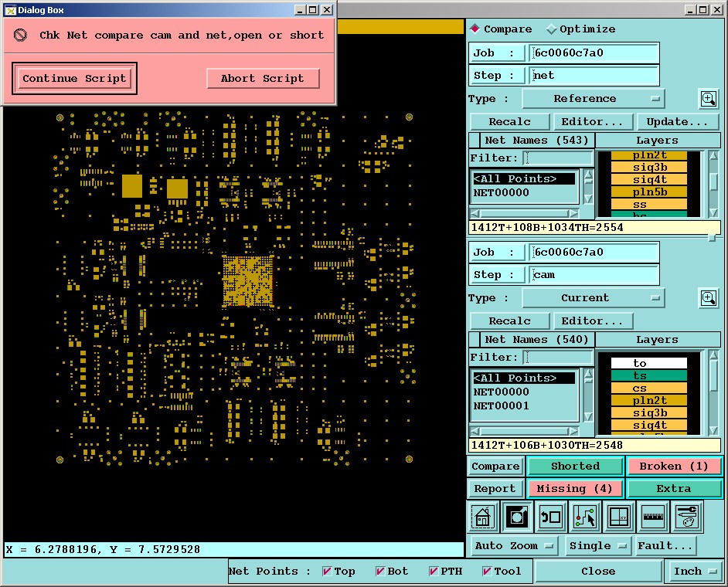The image size is (728, 587).
Task: Open the Current type dropdown
Action: [594, 298]
